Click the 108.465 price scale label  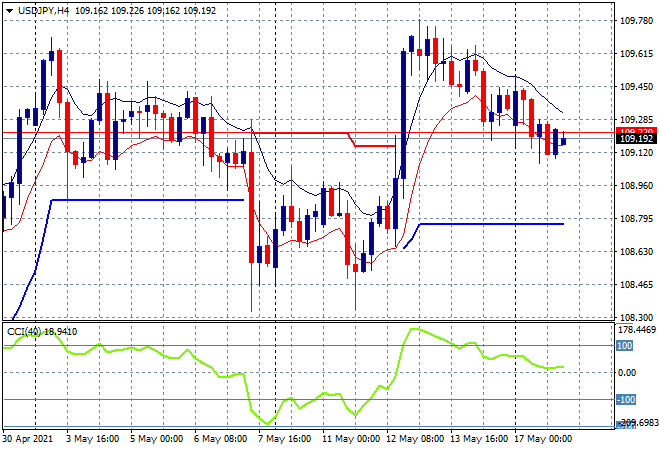click(x=636, y=285)
